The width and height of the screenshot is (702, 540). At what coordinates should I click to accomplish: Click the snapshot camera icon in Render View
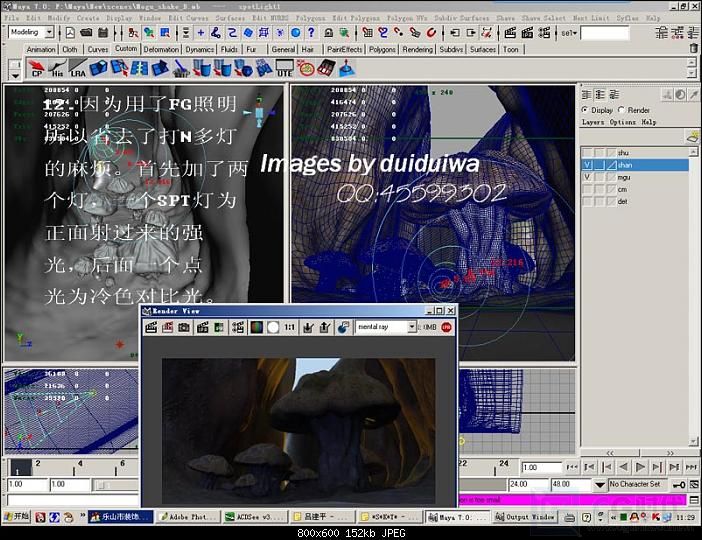pos(184,327)
